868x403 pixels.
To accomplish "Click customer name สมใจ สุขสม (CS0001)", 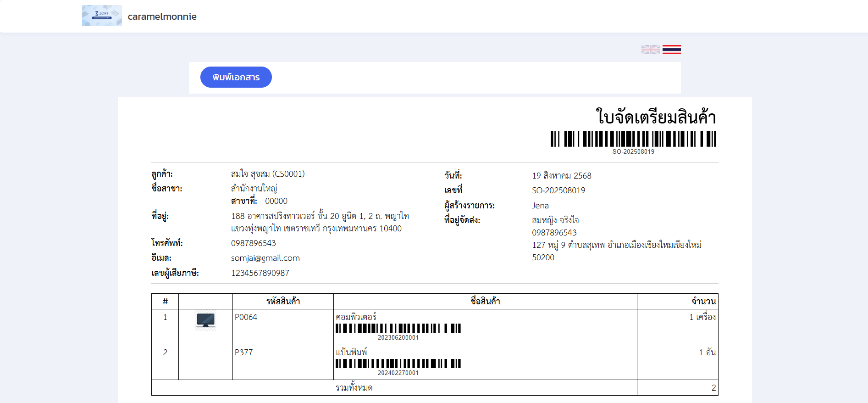I will pos(268,174).
